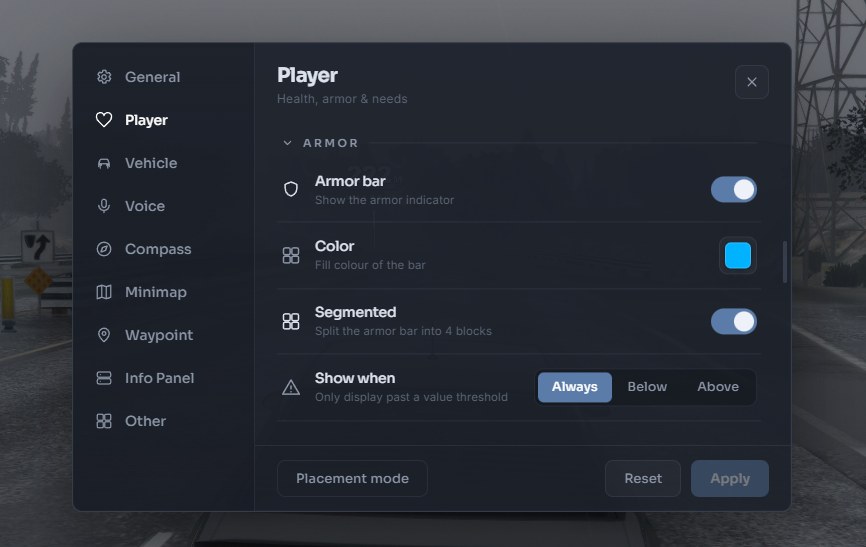
Task: Collapse the ARMOR section chevron
Action: pyautogui.click(x=287, y=143)
